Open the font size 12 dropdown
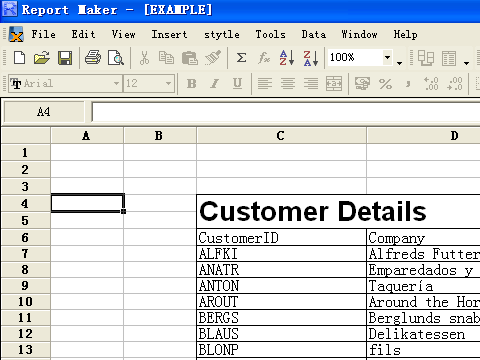 tap(169, 83)
